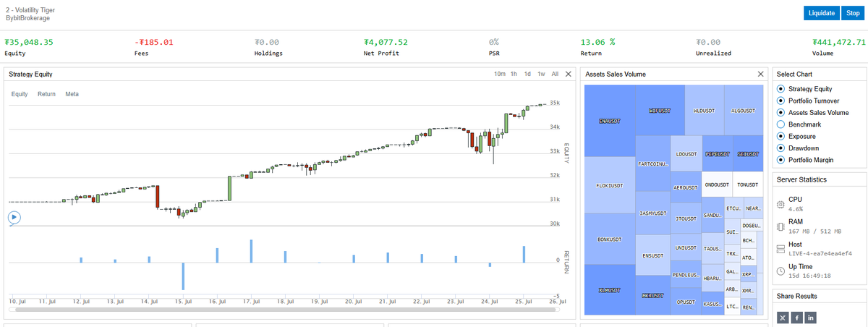Image resolution: width=868 pixels, height=327 pixels.
Task: Click the WIFUSDT treemap tile
Action: click(x=660, y=111)
